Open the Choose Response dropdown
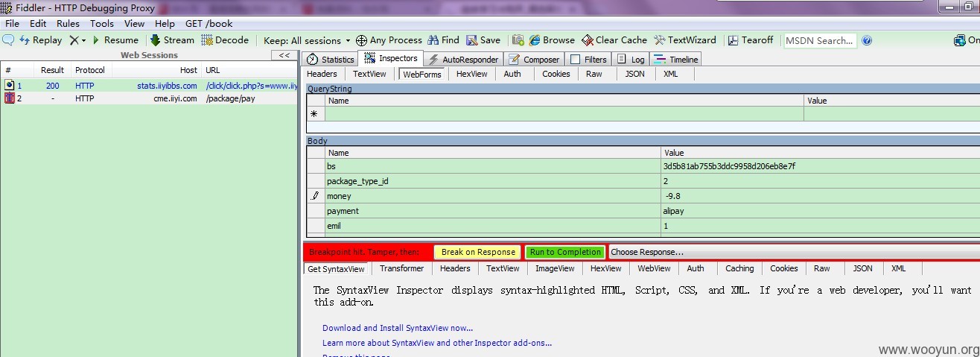 [x=795, y=252]
